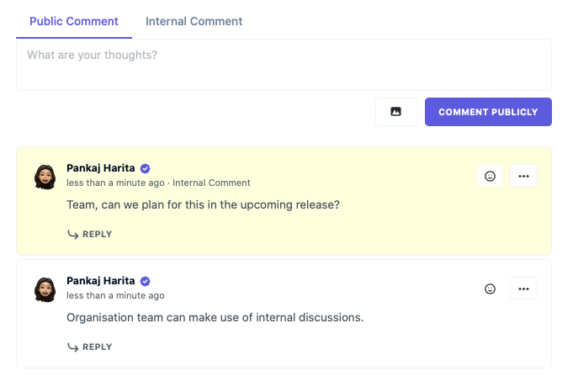Click the image upload icon button
The image size is (573, 392).
click(x=396, y=112)
